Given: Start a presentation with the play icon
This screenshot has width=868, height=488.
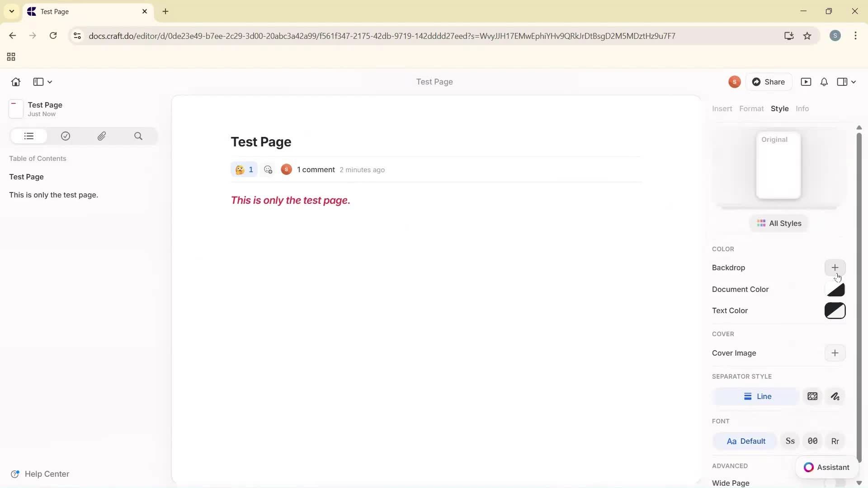Looking at the screenshot, I should point(807,82).
